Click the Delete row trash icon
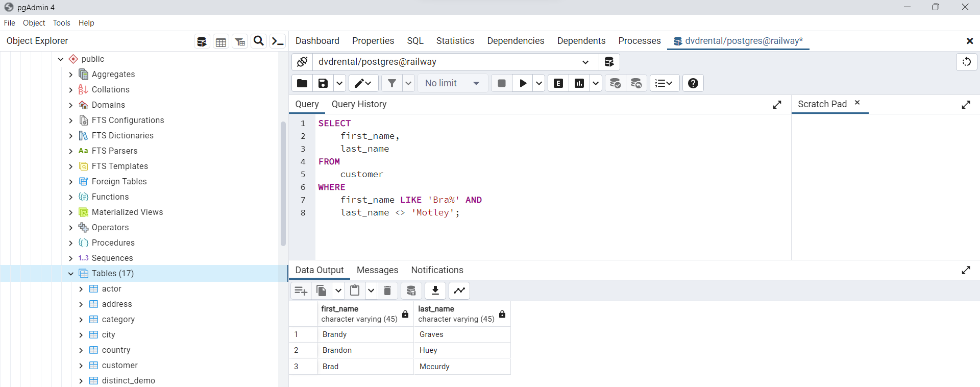 [x=387, y=291]
